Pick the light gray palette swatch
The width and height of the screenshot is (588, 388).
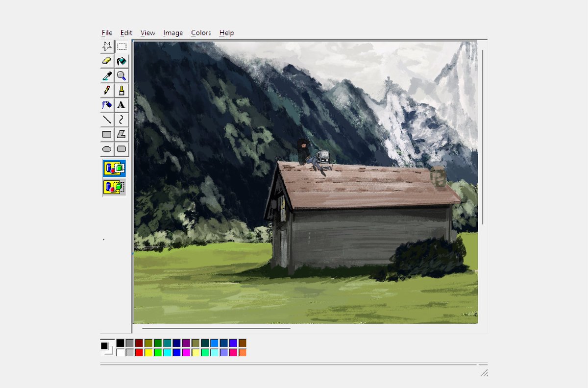pos(129,352)
